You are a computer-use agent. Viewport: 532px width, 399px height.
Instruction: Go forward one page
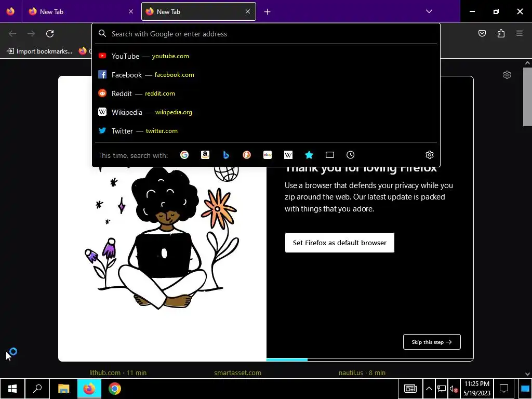click(31, 34)
